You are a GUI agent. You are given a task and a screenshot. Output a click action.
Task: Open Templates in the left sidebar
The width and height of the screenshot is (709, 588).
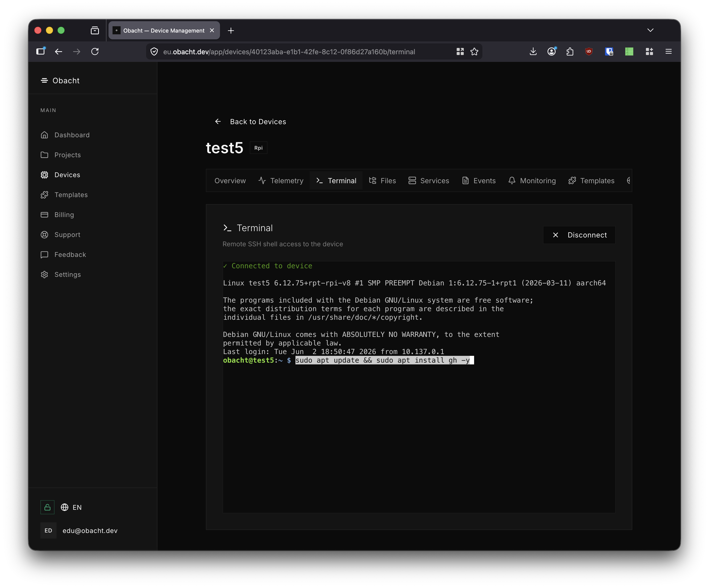(64, 195)
